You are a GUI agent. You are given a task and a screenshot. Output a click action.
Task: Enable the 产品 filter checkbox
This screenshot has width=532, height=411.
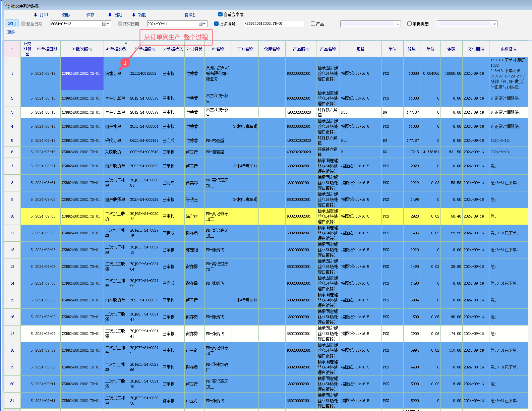[313, 24]
